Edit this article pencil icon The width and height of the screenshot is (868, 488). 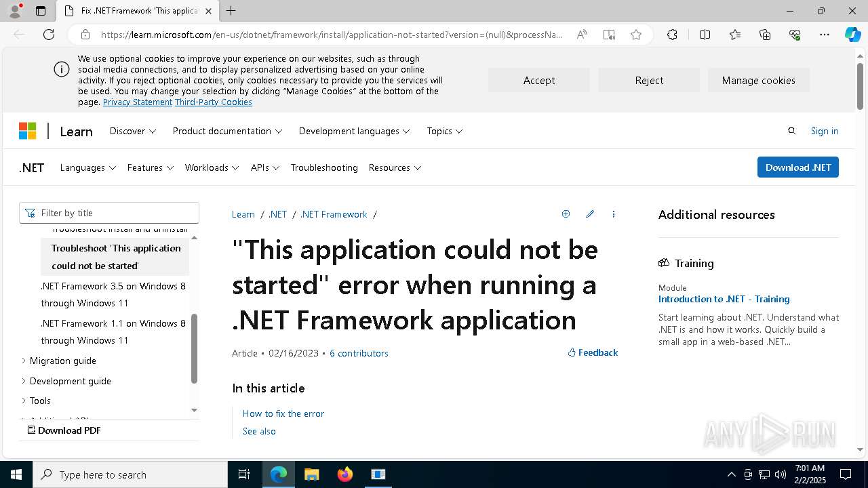point(590,214)
